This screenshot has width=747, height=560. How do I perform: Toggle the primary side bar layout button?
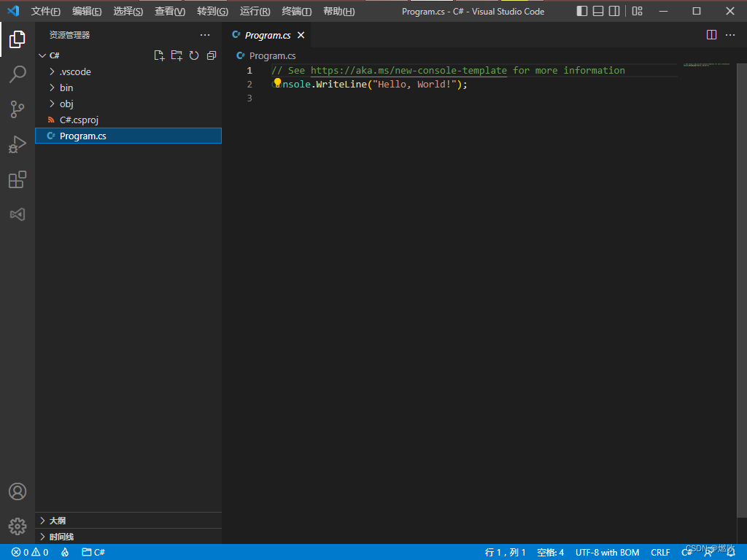pyautogui.click(x=581, y=11)
